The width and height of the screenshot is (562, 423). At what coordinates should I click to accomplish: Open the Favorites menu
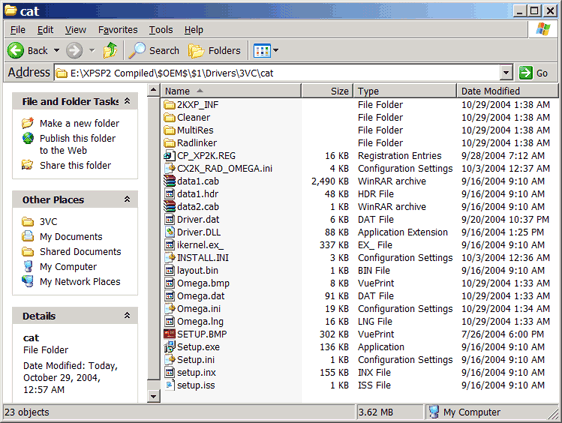pos(118,30)
